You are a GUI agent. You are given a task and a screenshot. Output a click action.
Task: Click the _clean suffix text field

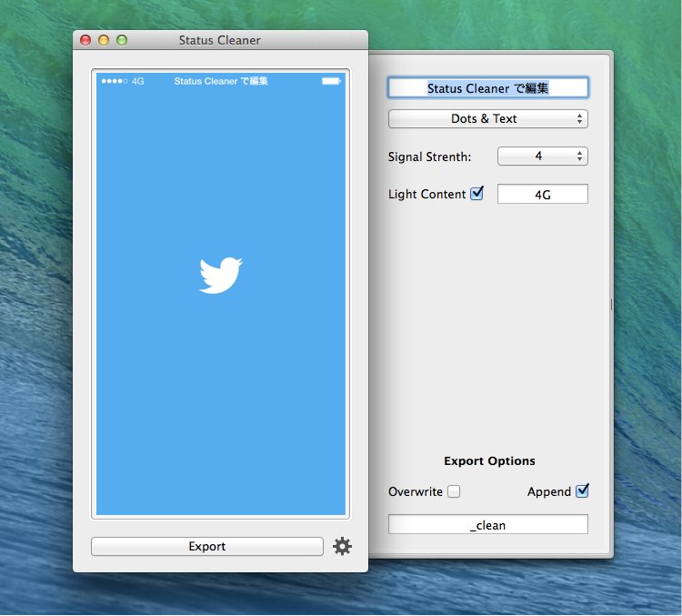(488, 525)
